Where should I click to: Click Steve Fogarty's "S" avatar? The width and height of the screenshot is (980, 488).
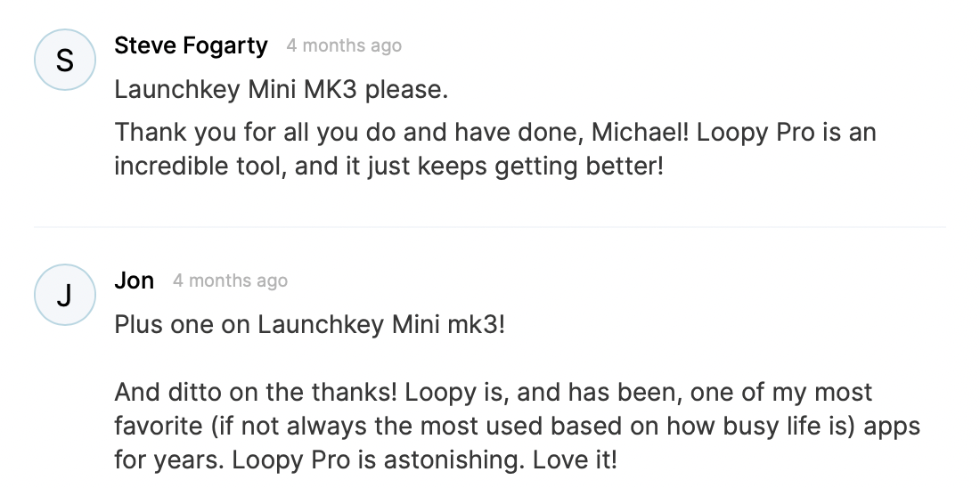[x=64, y=60]
